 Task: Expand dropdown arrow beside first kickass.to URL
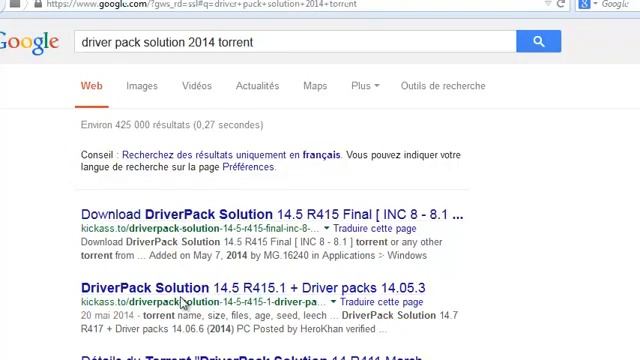coord(327,228)
